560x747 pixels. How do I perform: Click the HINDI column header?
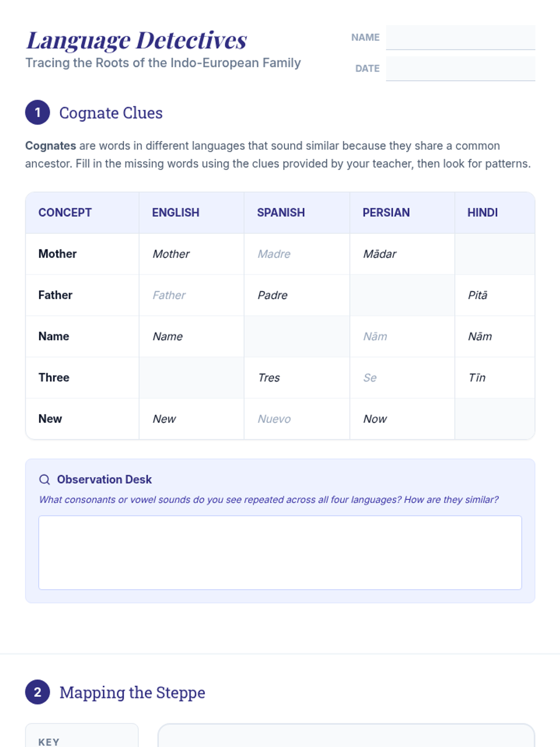[483, 212]
